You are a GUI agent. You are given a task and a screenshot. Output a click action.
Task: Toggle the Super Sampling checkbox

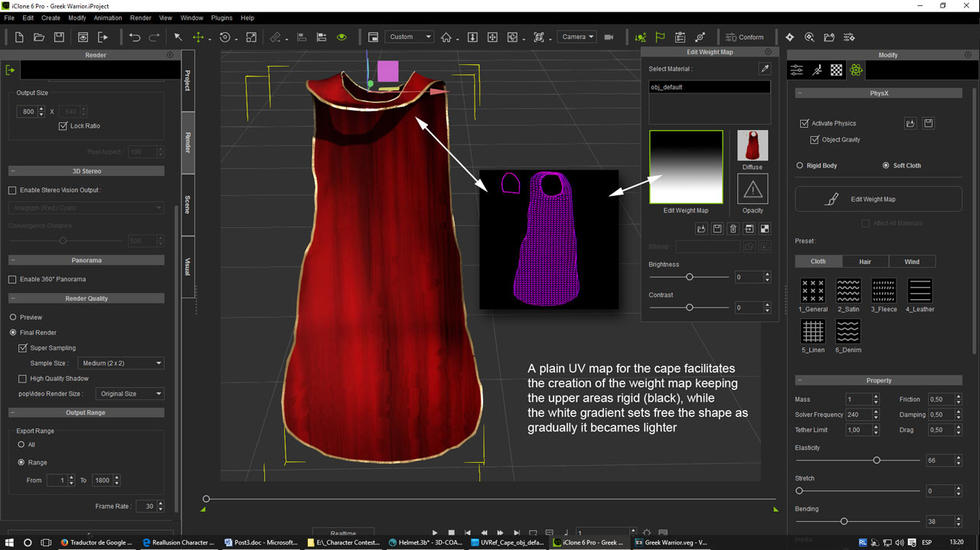(x=23, y=348)
